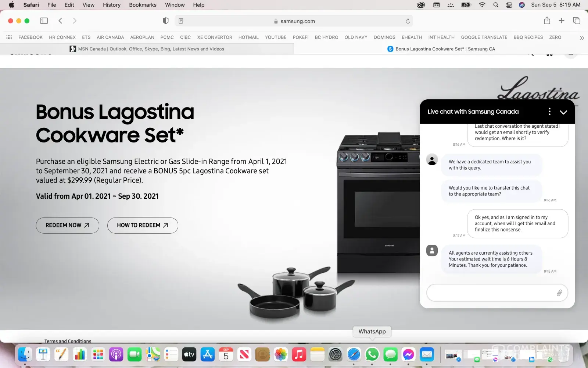Open WhatsApp from the Dock
Screen dimensions: 588x368
(x=372, y=354)
